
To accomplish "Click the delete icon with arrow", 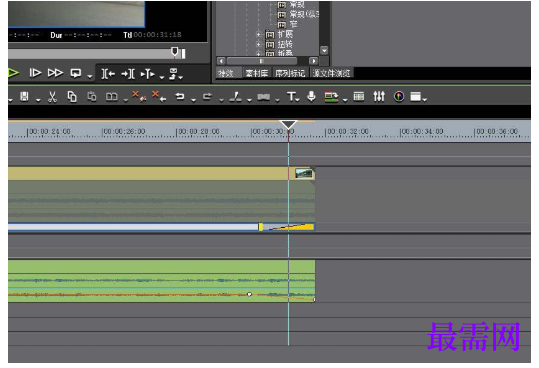I will coord(159,96).
